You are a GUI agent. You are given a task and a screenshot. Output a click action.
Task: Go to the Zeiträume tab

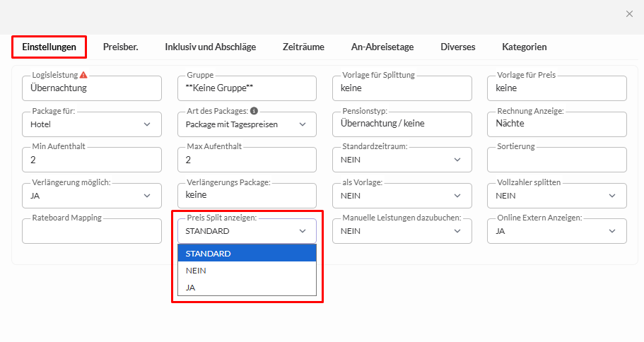tap(303, 47)
